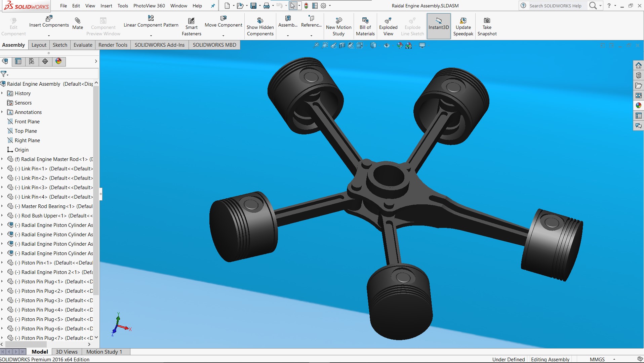Image resolution: width=644 pixels, height=363 pixels.
Task: Click the Apply Scene icon
Action: (x=409, y=45)
